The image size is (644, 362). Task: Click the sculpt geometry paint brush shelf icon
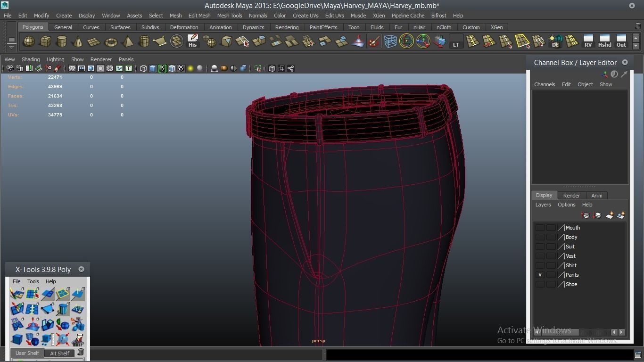pos(374,41)
